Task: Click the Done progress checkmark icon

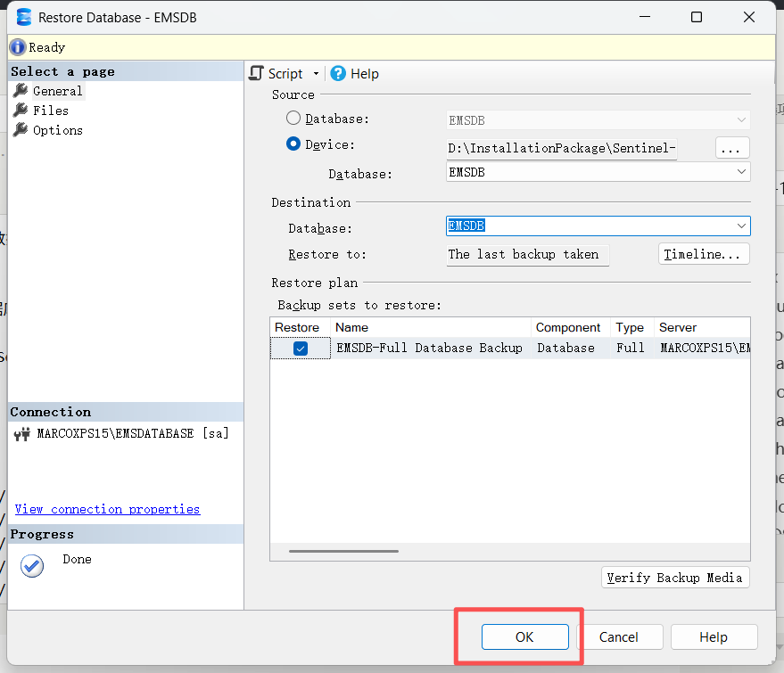Action: click(32, 565)
